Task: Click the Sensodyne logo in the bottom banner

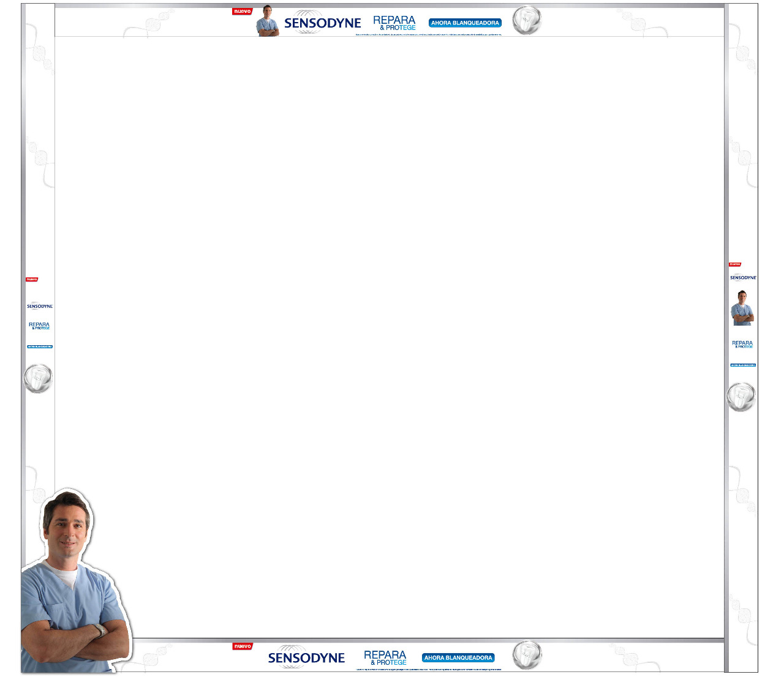Action: pos(306,657)
